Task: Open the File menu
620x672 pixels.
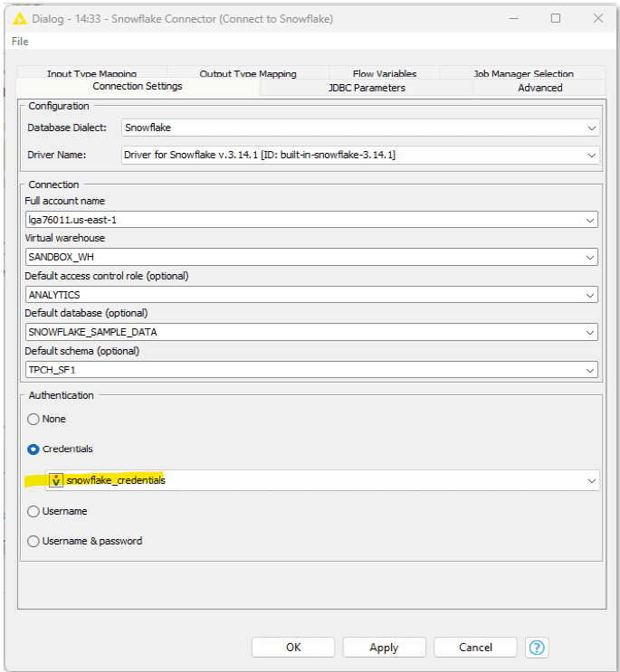Action: pyautogui.click(x=20, y=42)
